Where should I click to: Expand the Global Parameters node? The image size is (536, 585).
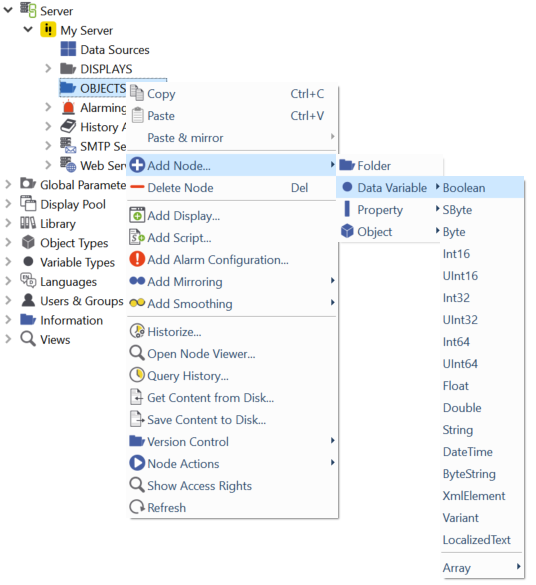8,184
